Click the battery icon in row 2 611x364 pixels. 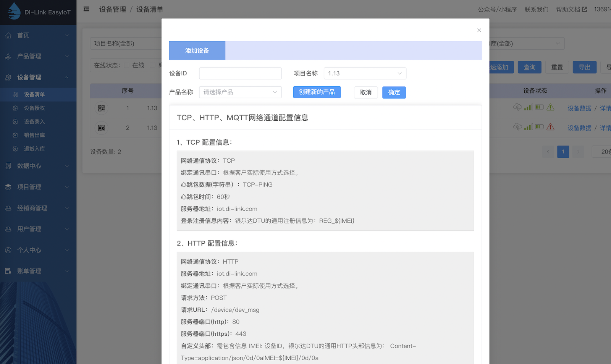coord(539,127)
